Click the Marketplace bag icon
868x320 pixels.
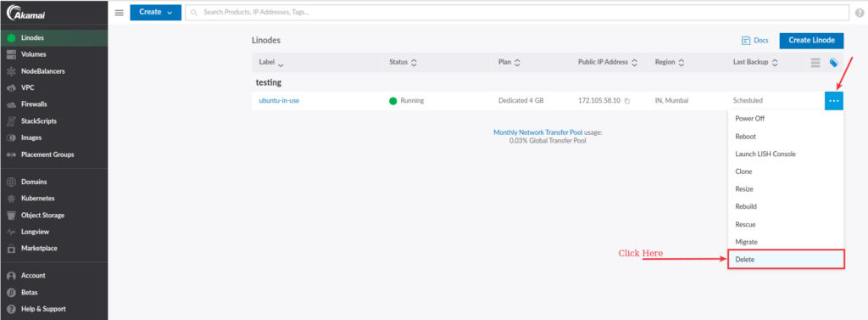11,249
